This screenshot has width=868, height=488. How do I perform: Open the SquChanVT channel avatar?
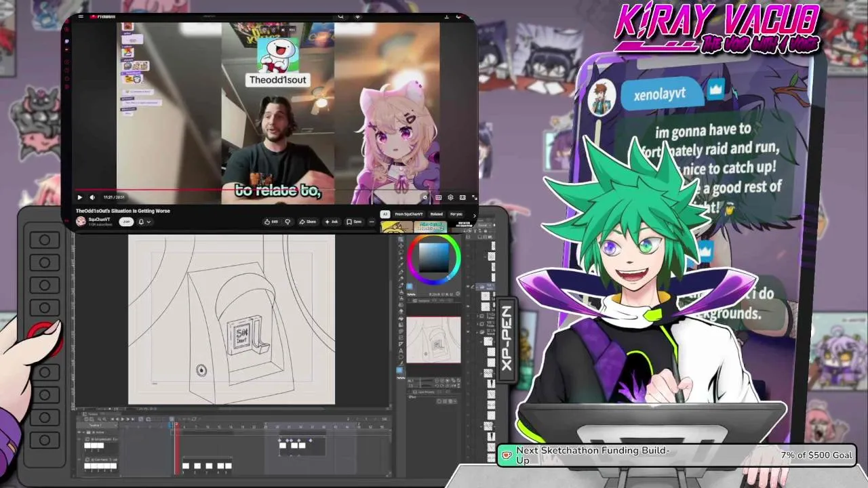click(81, 221)
